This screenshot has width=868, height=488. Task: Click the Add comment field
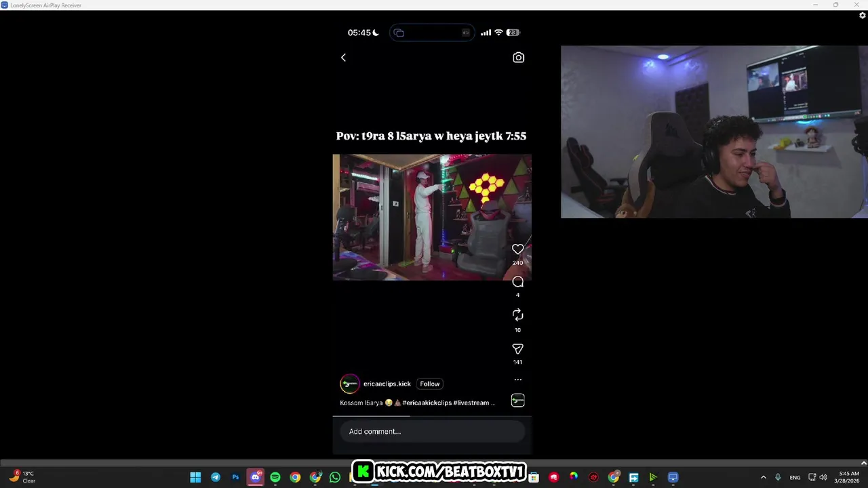click(x=432, y=432)
